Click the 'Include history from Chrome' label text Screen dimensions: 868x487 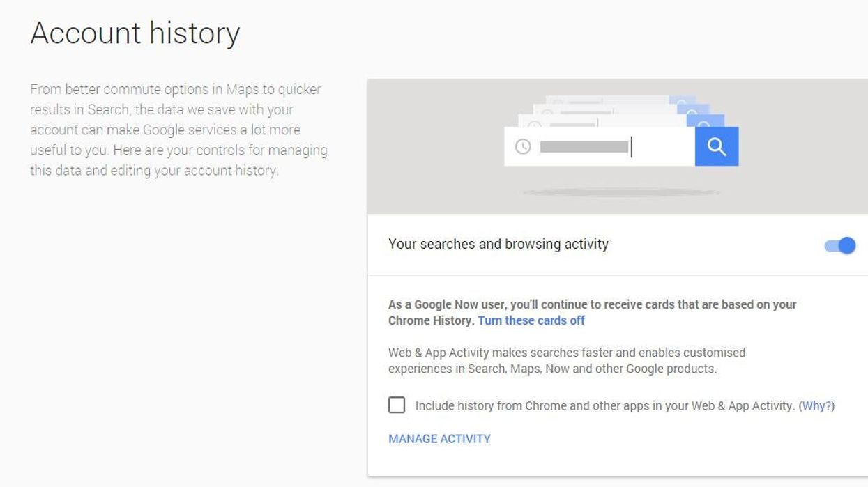coord(604,405)
